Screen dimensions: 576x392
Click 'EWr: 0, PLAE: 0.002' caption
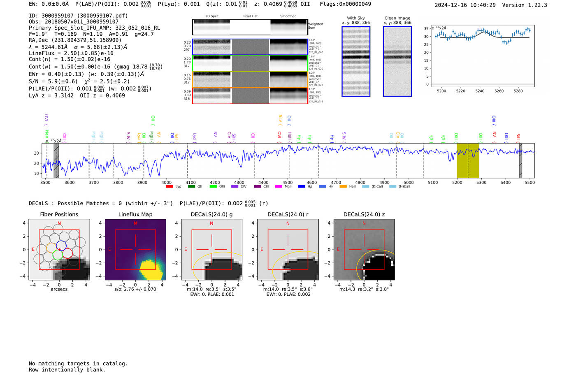click(288, 294)
